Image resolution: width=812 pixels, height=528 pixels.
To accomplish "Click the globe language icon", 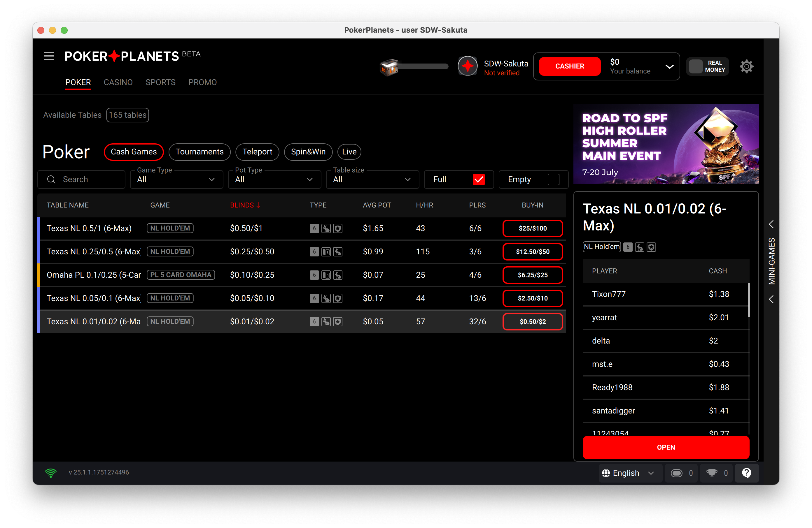I will tap(605, 473).
